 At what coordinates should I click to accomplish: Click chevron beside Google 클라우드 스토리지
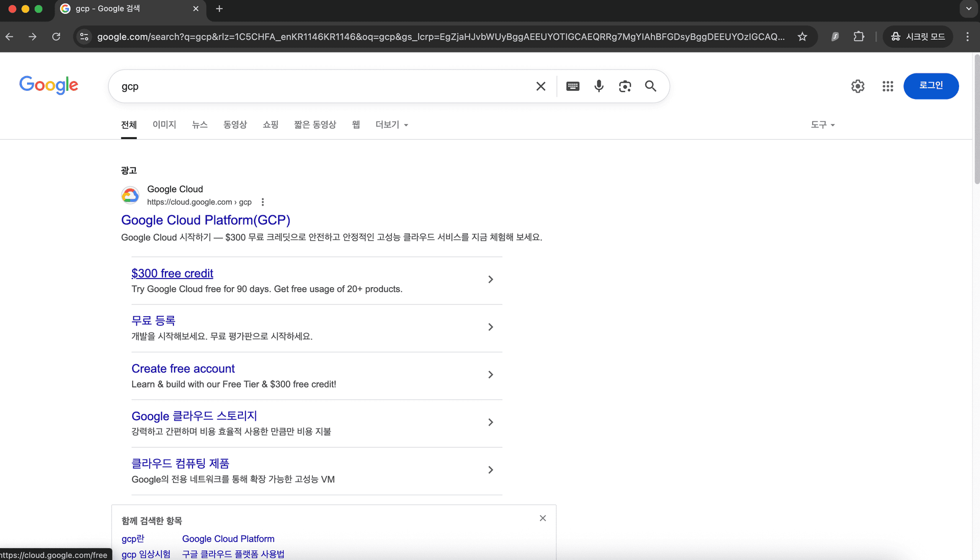tap(491, 422)
